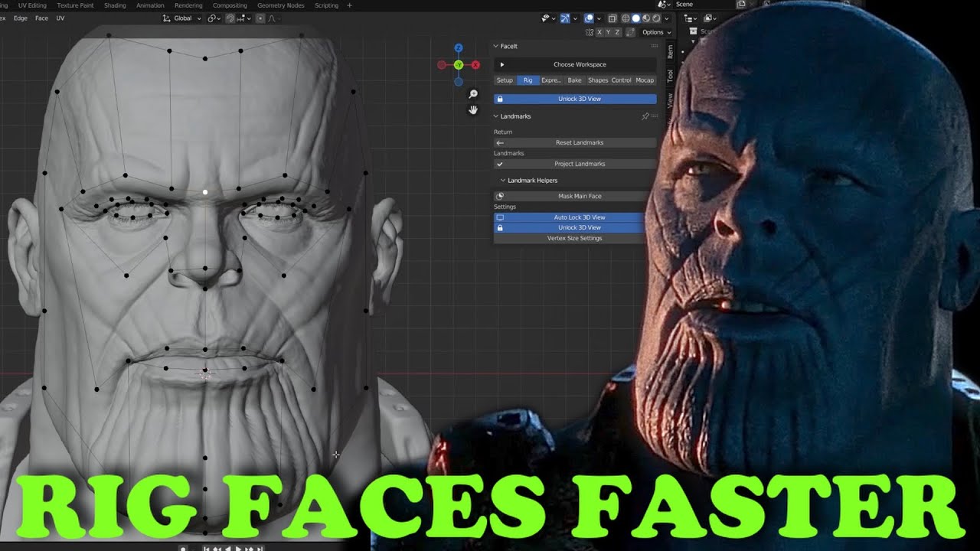Open the FaceIt Bake tab

pos(574,80)
